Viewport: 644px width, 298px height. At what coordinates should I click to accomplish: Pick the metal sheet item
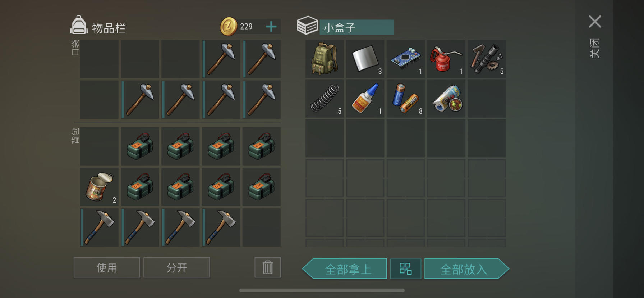pyautogui.click(x=365, y=59)
